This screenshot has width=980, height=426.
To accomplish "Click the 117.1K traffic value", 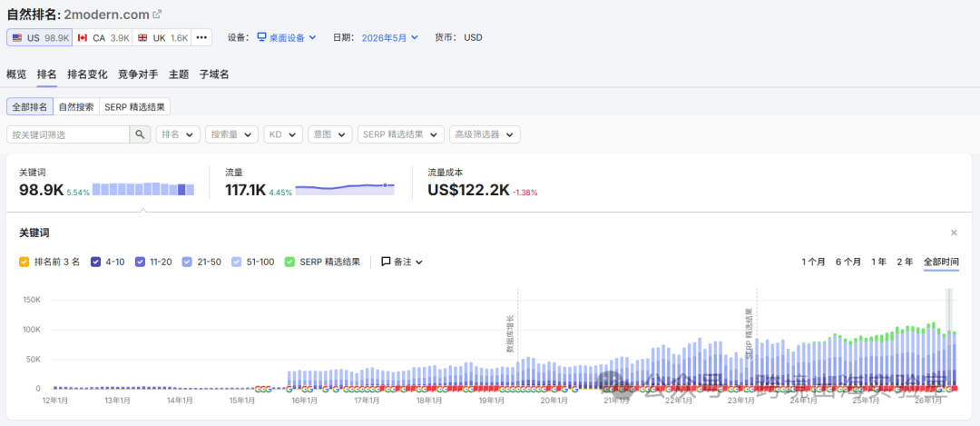I will tap(246, 190).
